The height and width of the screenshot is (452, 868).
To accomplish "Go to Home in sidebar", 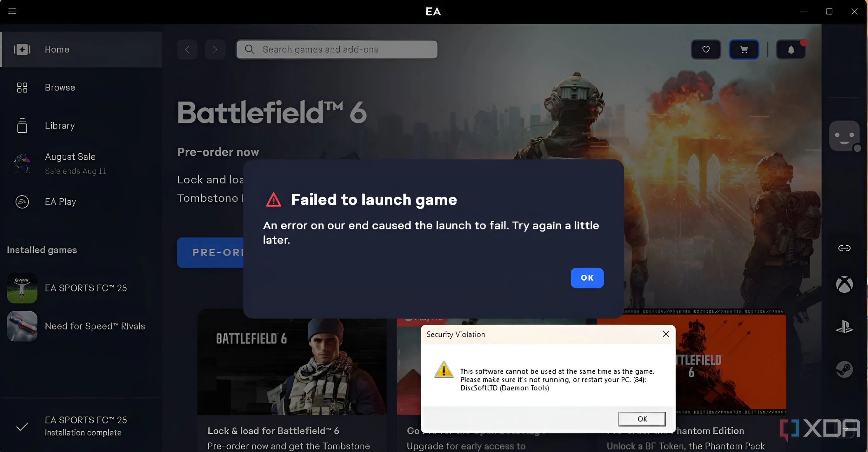I will coord(81,50).
